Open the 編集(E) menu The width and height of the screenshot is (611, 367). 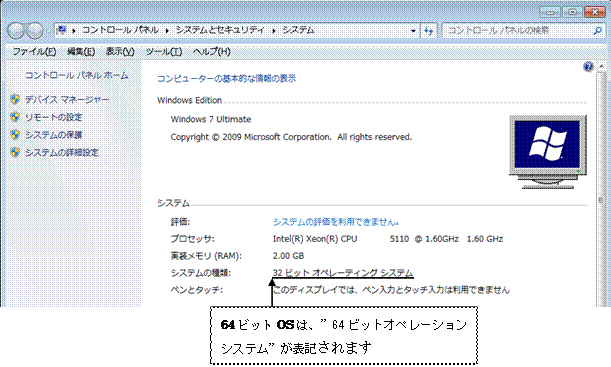click(81, 51)
